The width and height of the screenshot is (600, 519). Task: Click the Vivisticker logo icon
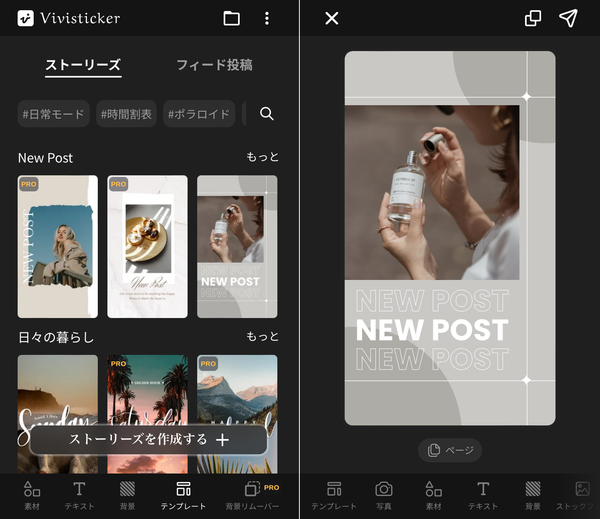(x=26, y=18)
